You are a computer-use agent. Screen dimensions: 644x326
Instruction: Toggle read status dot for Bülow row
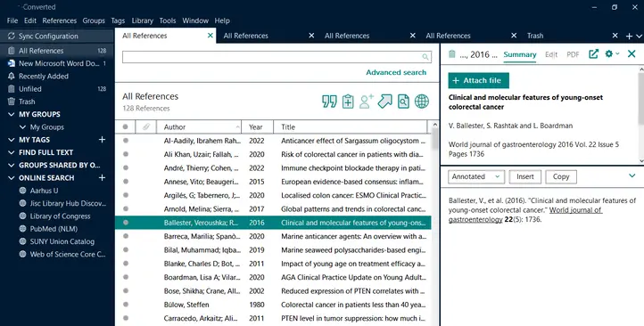(x=126, y=305)
